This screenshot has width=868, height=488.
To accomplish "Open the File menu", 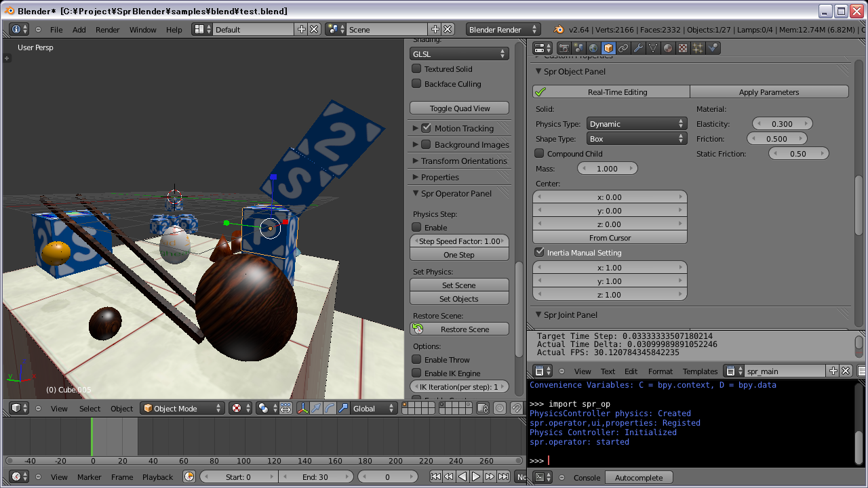I will [56, 29].
